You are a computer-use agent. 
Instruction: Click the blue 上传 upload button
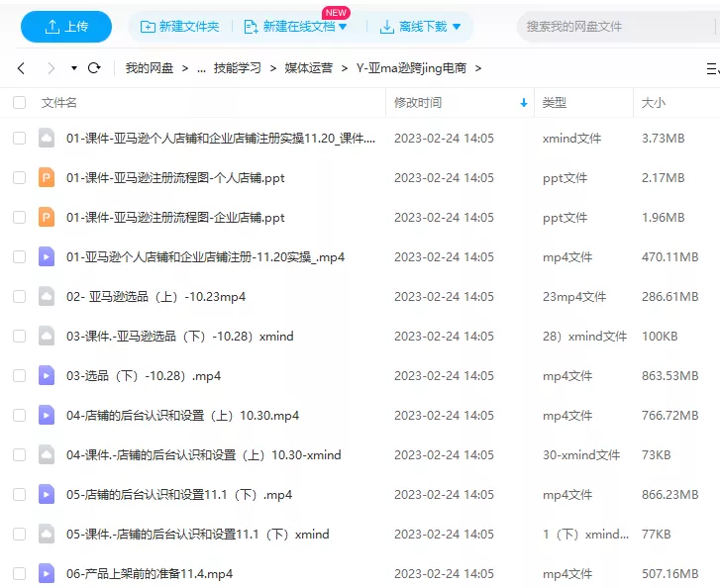pyautogui.click(x=66, y=27)
